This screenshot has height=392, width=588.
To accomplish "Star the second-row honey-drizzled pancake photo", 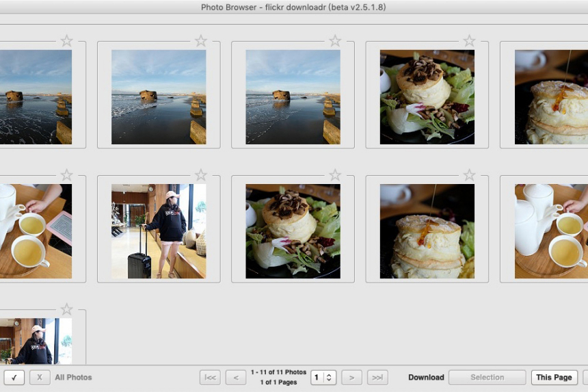I will point(470,175).
